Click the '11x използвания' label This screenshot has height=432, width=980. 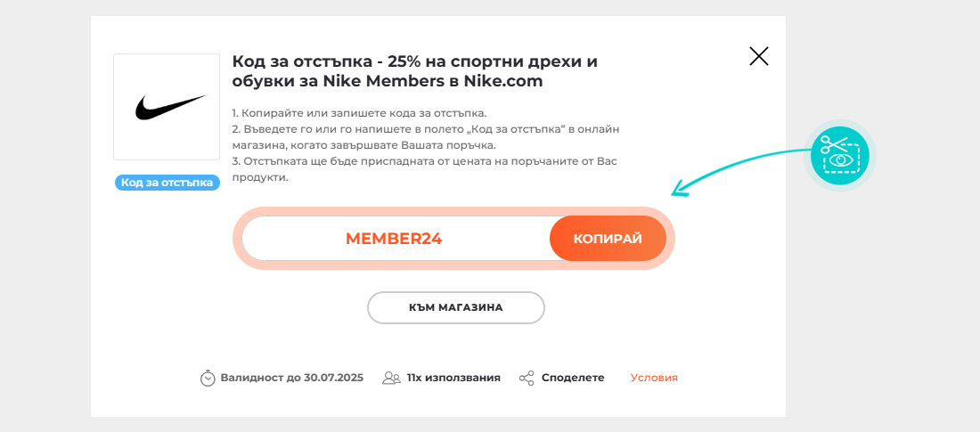click(x=453, y=378)
